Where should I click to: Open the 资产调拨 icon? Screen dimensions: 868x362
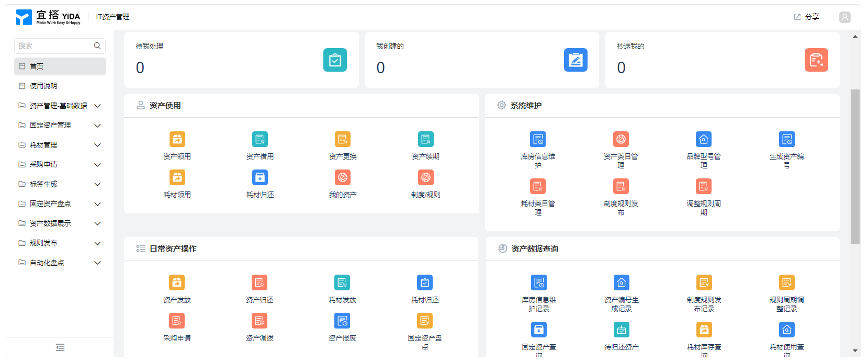click(260, 321)
